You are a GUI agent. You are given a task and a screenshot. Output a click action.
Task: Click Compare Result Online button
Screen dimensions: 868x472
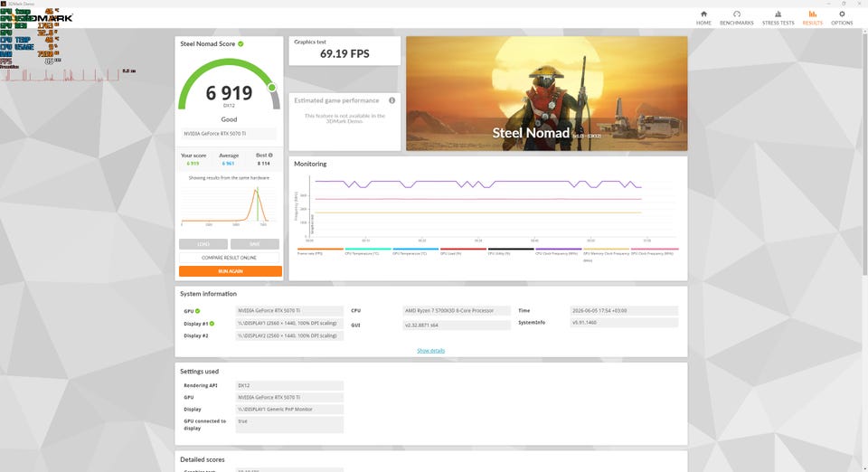coord(229,258)
